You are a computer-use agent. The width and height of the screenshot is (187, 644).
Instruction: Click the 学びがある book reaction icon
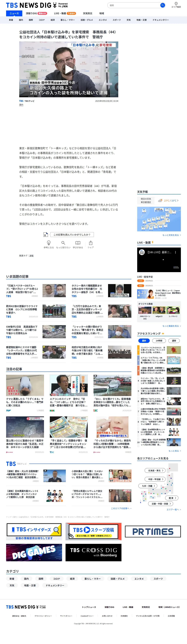(78, 243)
